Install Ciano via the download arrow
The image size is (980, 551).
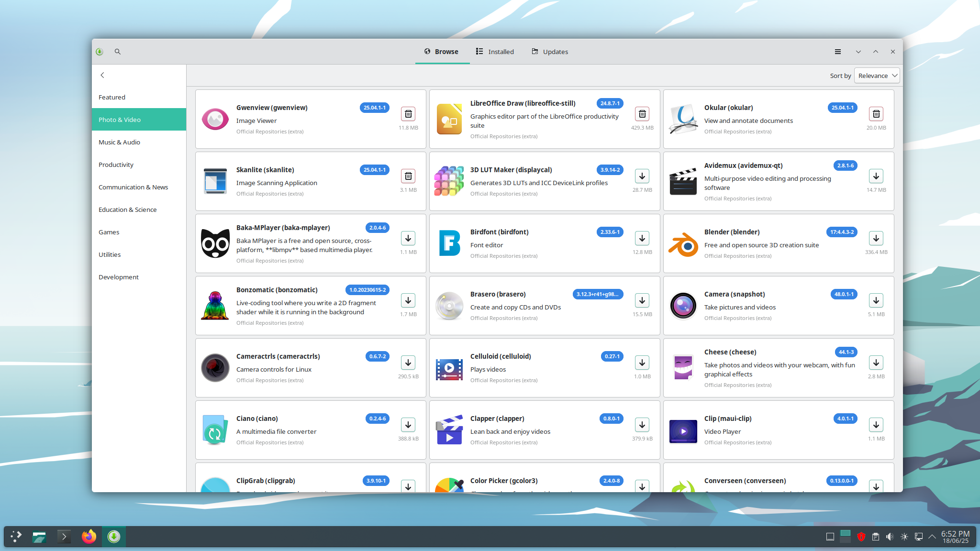[408, 425]
